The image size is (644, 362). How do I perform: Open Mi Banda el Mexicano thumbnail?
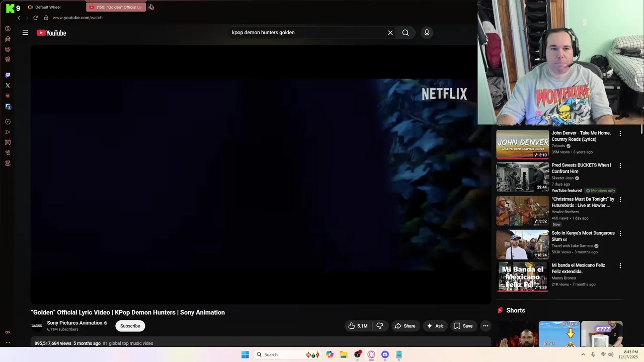[x=523, y=277]
